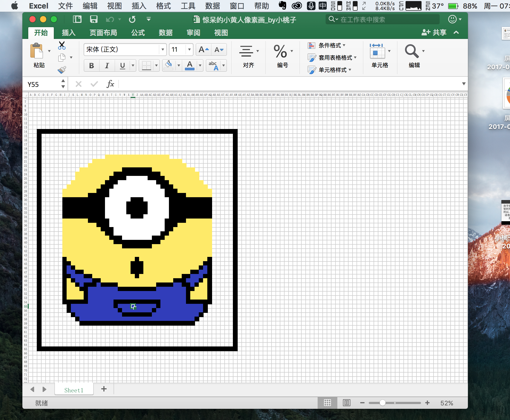
Task: Click the zoom in plus button
Action: [427, 403]
